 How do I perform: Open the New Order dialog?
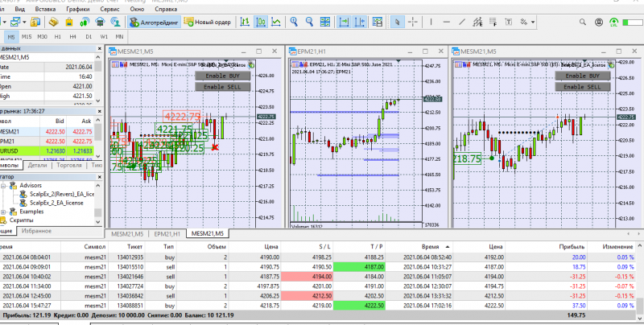point(208,22)
